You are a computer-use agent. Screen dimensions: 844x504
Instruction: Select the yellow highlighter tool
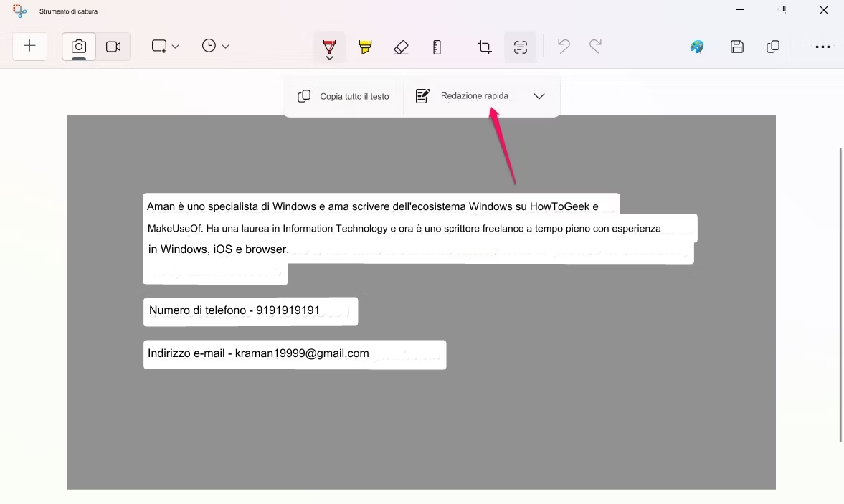coord(365,47)
